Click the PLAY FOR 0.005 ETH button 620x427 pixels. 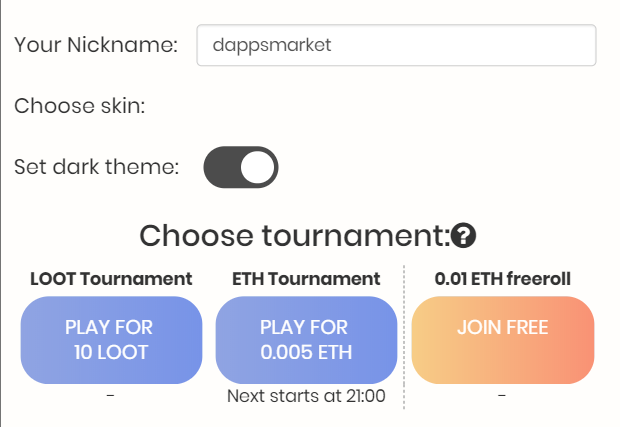pos(306,340)
